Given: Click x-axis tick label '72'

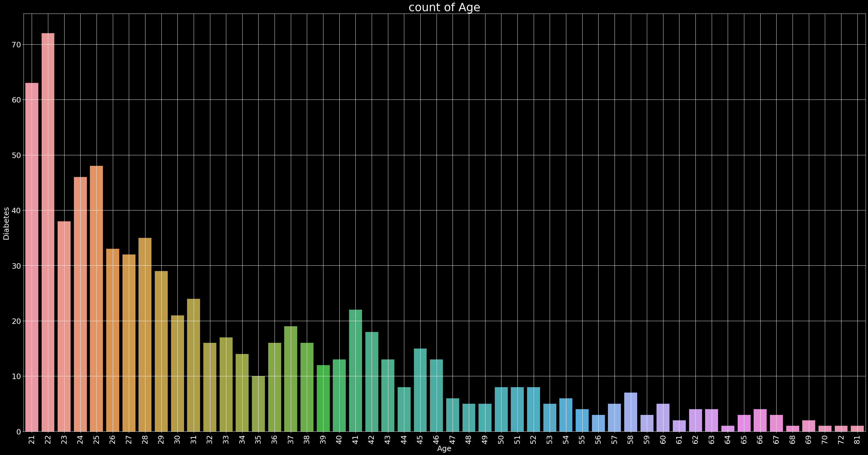Looking at the screenshot, I should point(841,439).
